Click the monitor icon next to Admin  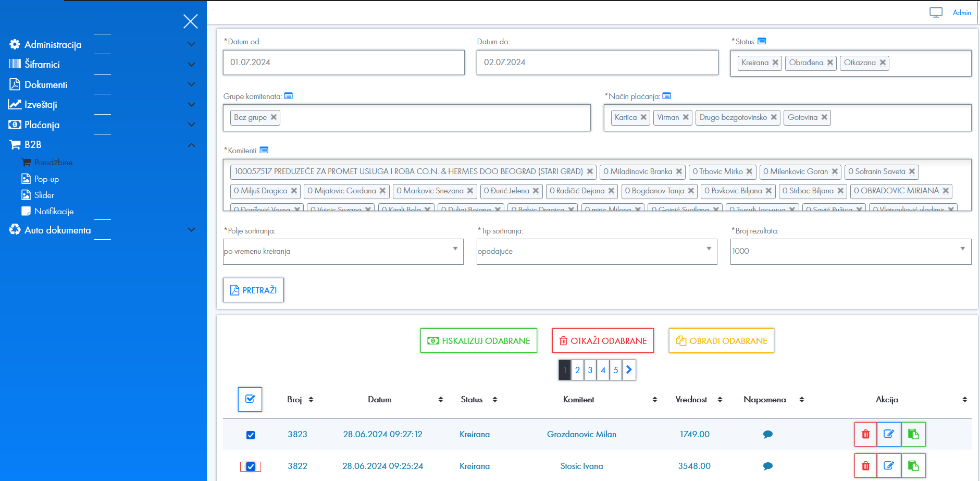coord(936,13)
